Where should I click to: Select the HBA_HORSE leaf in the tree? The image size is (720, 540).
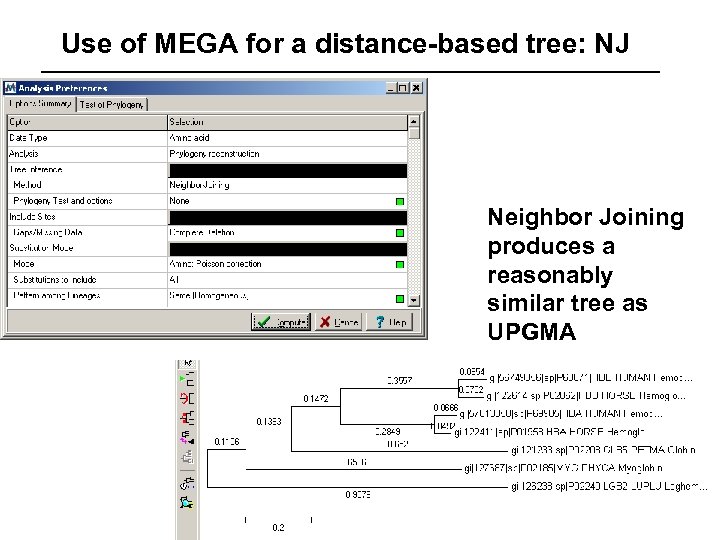point(549,432)
